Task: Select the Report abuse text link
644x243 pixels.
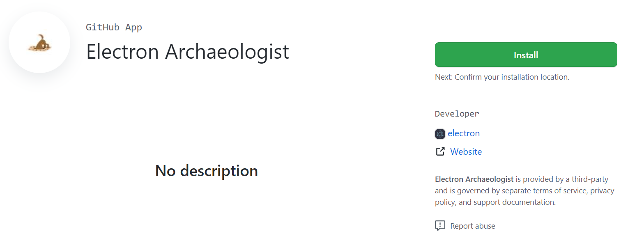Action: click(473, 226)
